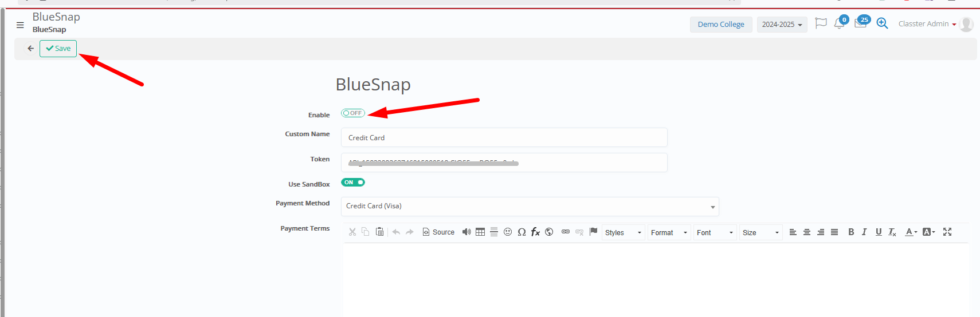Open the 2024-2025 academic year dropdown

tap(782, 25)
